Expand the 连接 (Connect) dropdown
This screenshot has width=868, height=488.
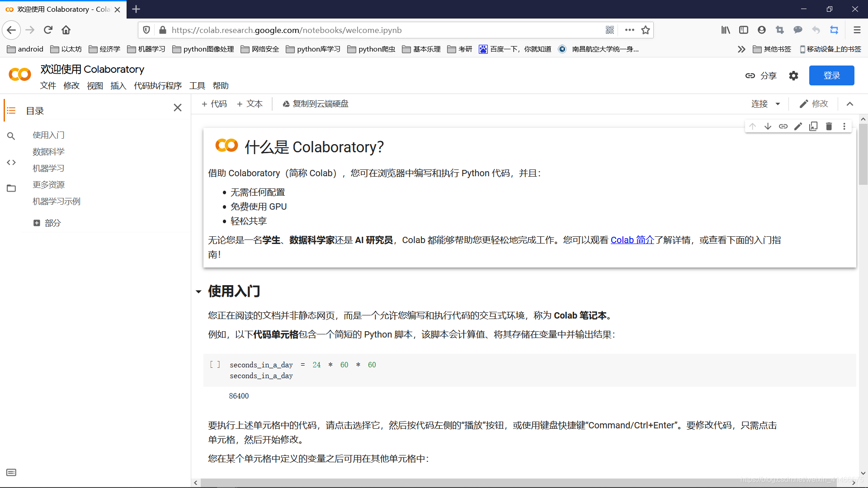[765, 103]
